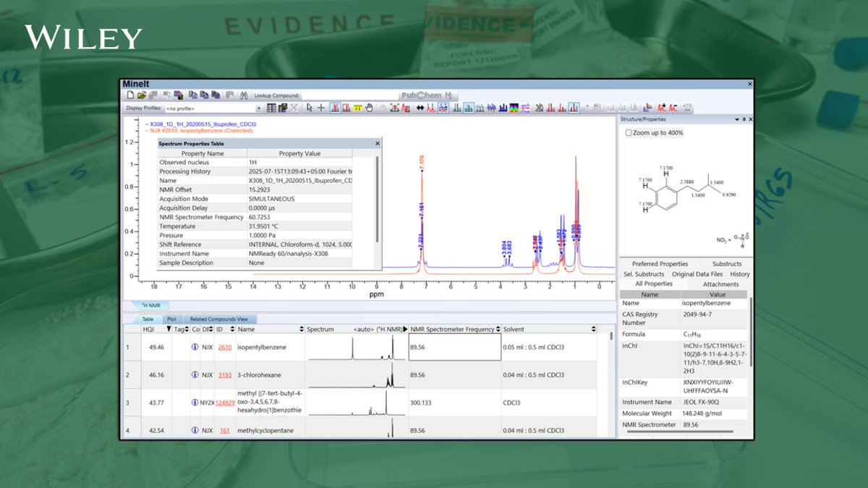Open the Substructs tab
Screen dimensions: 868x488
click(x=727, y=264)
